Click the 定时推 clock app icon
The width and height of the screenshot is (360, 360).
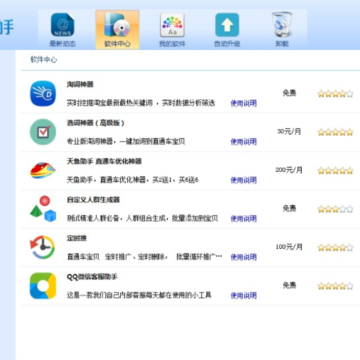43,247
